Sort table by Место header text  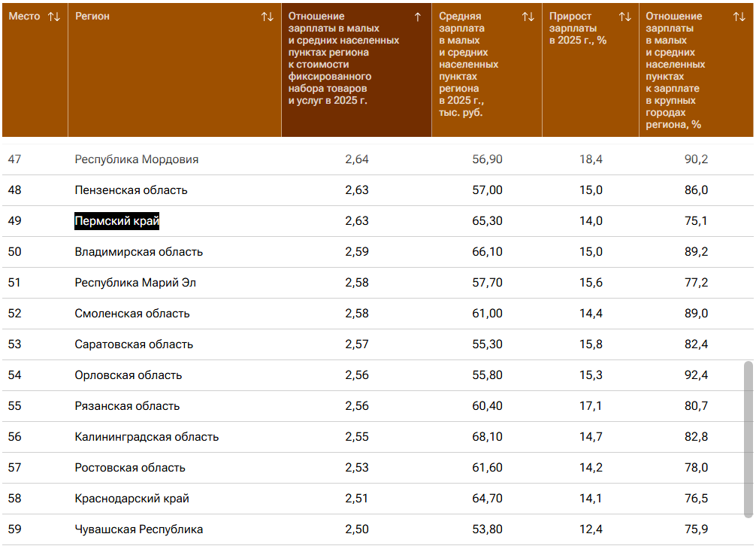(24, 17)
